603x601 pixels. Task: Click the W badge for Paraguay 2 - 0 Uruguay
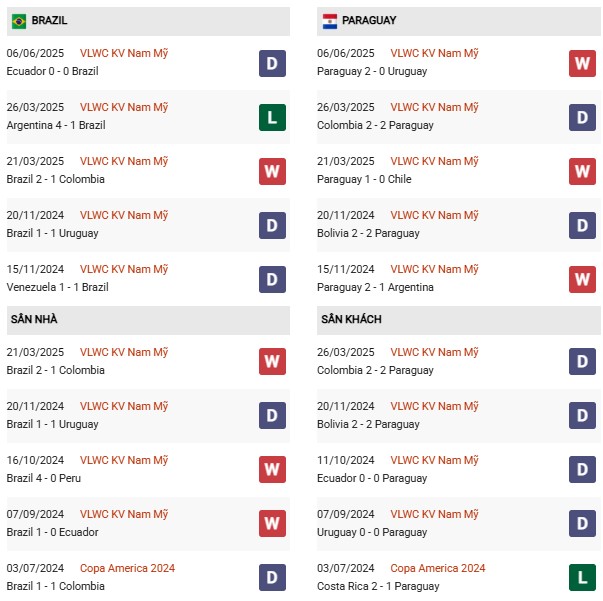[582, 63]
